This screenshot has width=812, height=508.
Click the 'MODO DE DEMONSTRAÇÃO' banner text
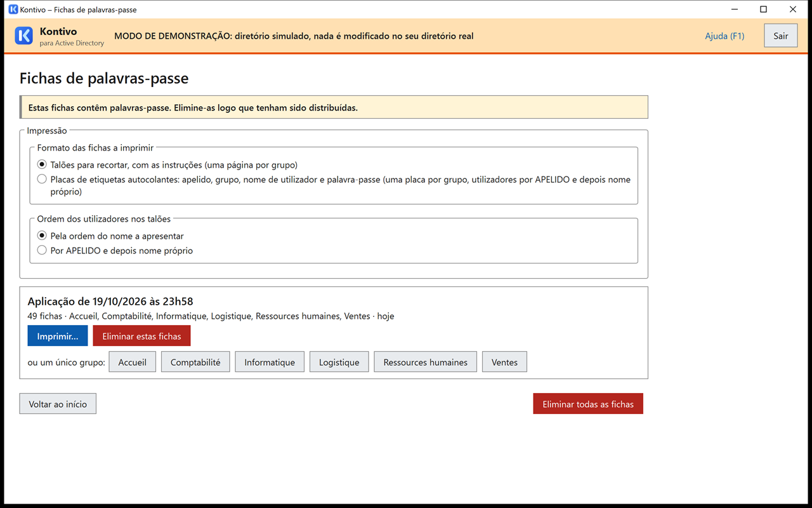pos(294,36)
